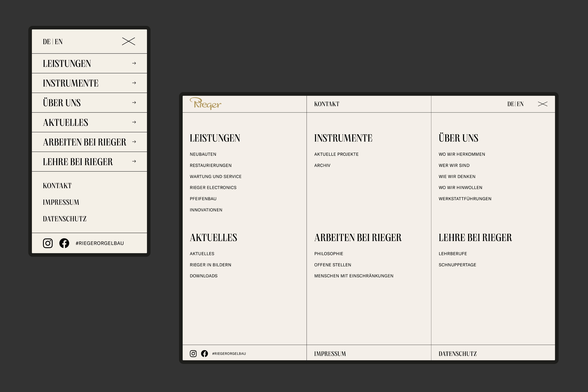The height and width of the screenshot is (392, 588).
Task: Expand Leistungen arrow in mobile menu
Action: click(x=134, y=63)
